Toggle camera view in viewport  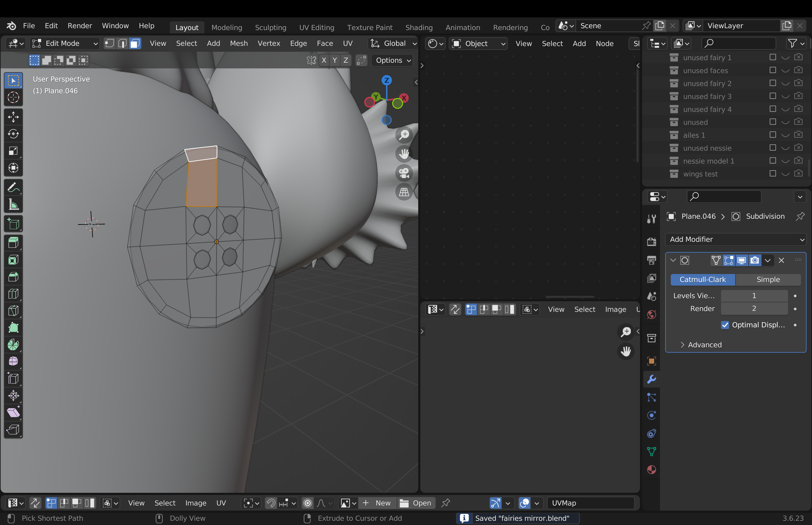coord(404,173)
